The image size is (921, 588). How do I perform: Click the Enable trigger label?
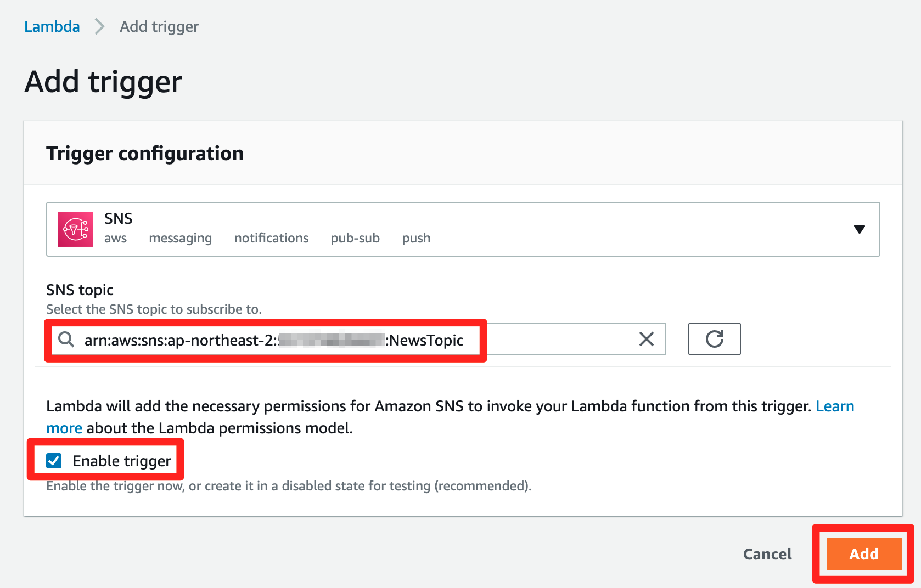122,461
